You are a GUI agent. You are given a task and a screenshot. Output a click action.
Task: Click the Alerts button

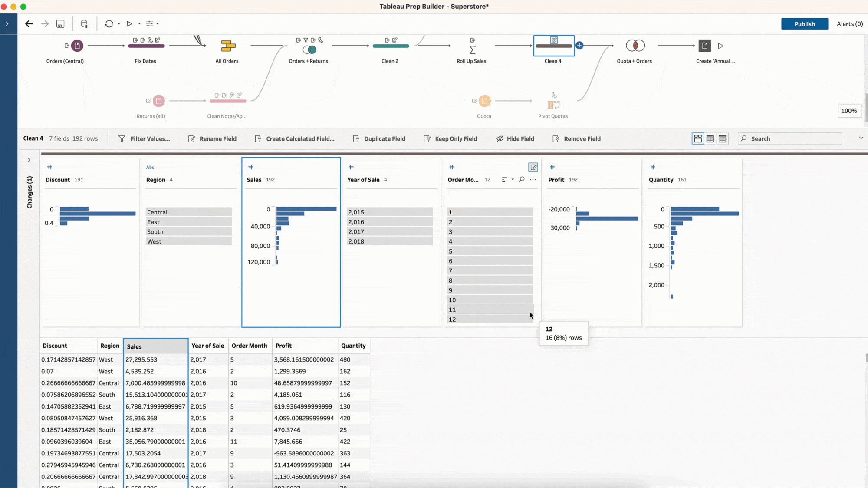click(x=848, y=24)
